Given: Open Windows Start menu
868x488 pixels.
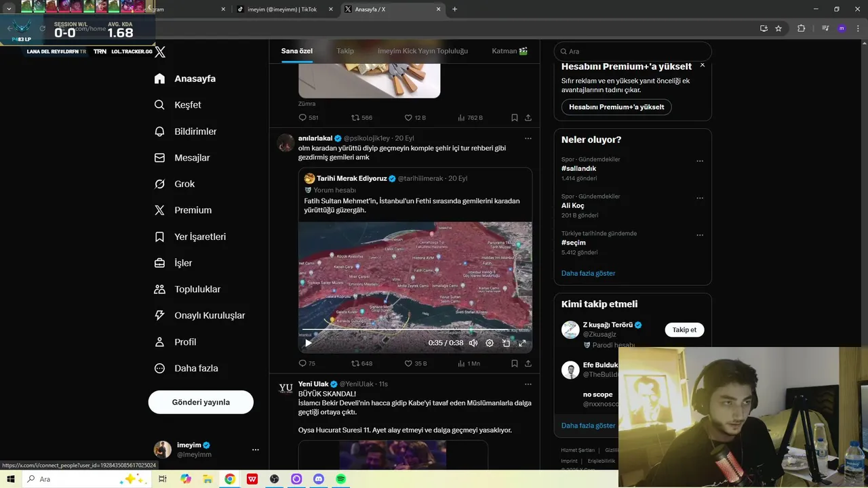Looking at the screenshot, I should tap(11, 479).
